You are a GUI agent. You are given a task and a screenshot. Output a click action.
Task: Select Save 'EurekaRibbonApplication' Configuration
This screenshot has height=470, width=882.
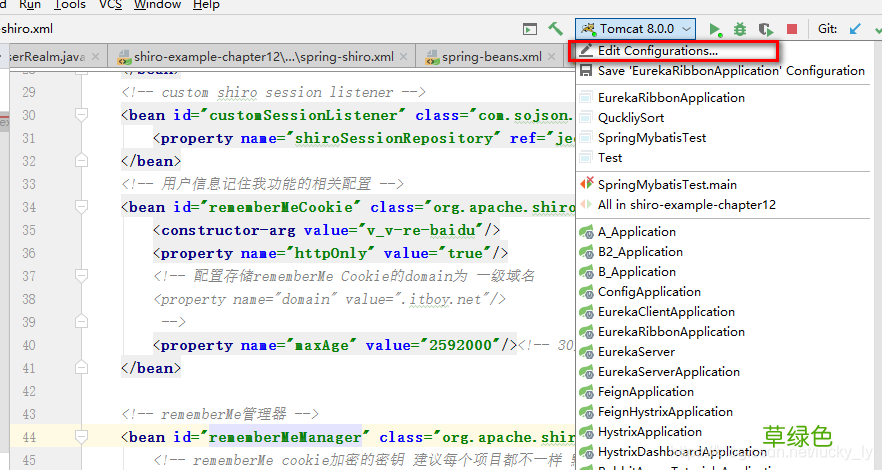(x=730, y=71)
